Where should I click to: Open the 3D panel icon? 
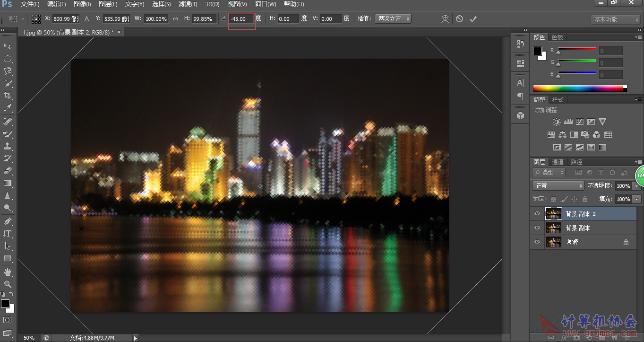click(520, 115)
